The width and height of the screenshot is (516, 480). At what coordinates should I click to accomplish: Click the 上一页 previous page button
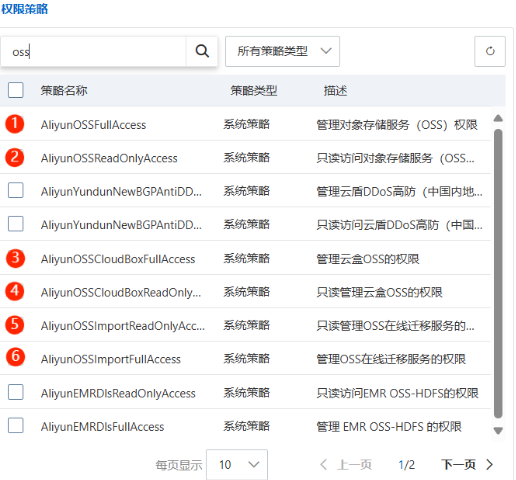346,464
